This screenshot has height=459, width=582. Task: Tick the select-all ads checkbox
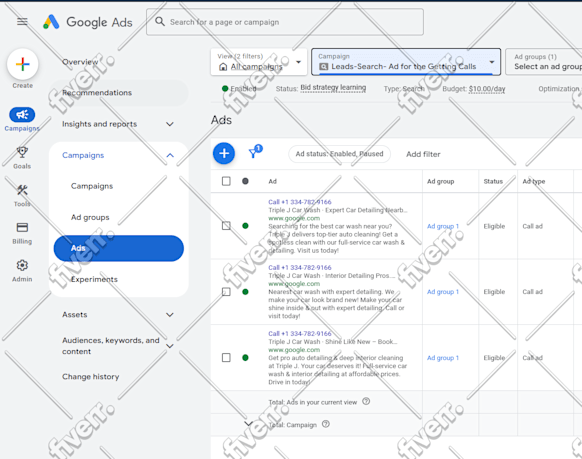coord(226,181)
